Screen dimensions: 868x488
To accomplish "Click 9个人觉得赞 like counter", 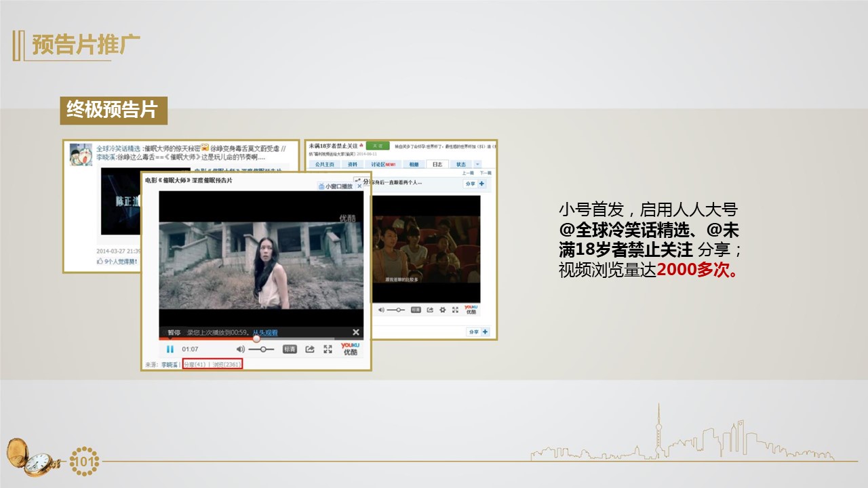I will click(117, 261).
